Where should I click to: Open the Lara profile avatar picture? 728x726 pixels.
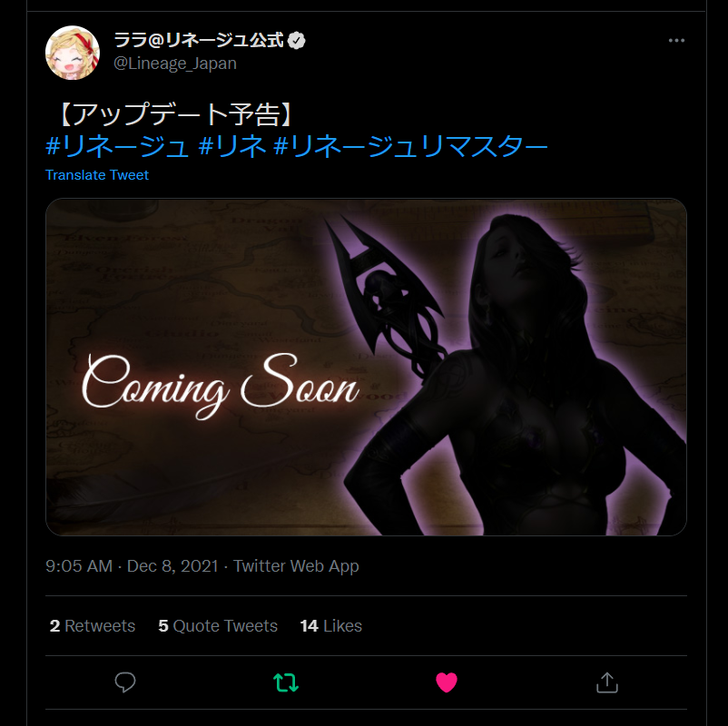[73, 53]
